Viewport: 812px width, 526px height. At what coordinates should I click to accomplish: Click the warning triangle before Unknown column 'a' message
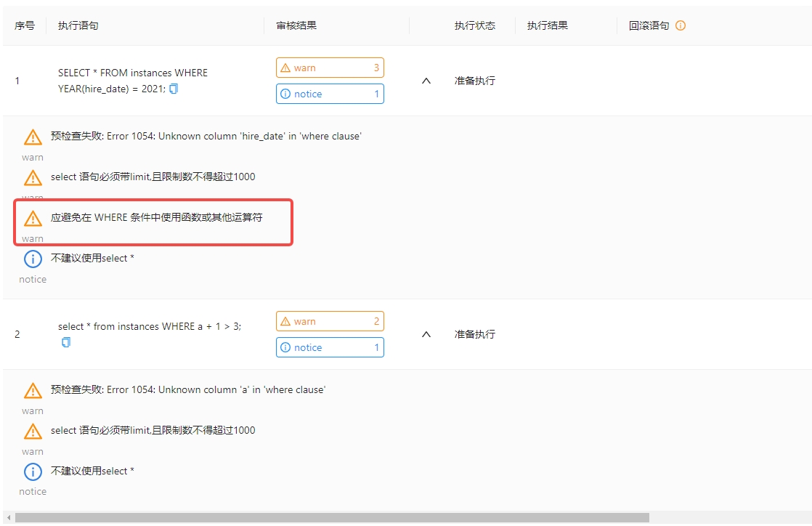pos(32,390)
